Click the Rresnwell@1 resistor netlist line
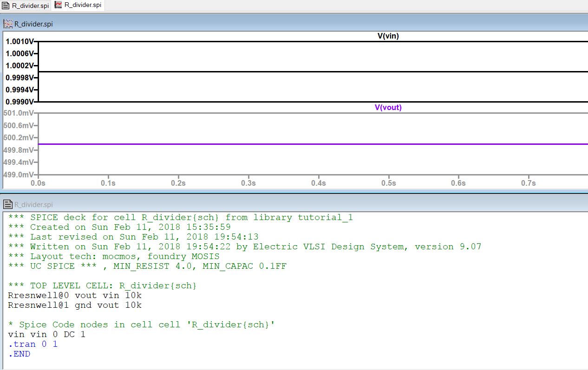Image resolution: width=588 pixels, height=370 pixels. [74, 305]
